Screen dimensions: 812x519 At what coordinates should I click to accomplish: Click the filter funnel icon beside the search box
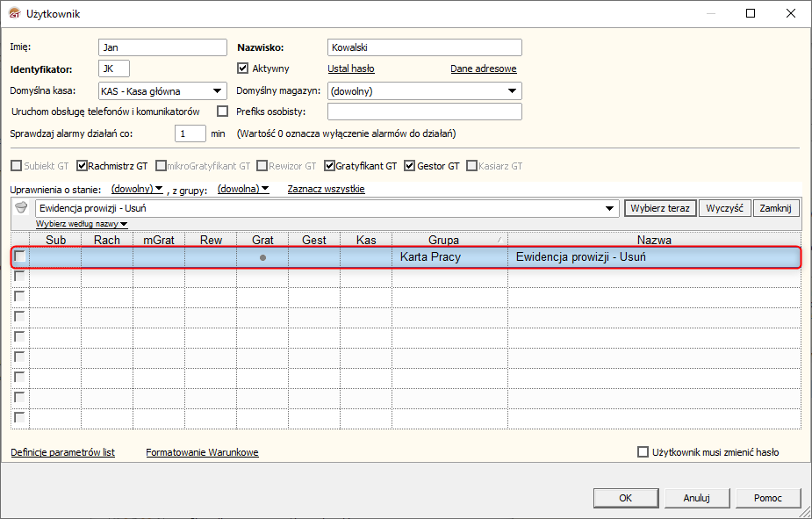(21, 208)
